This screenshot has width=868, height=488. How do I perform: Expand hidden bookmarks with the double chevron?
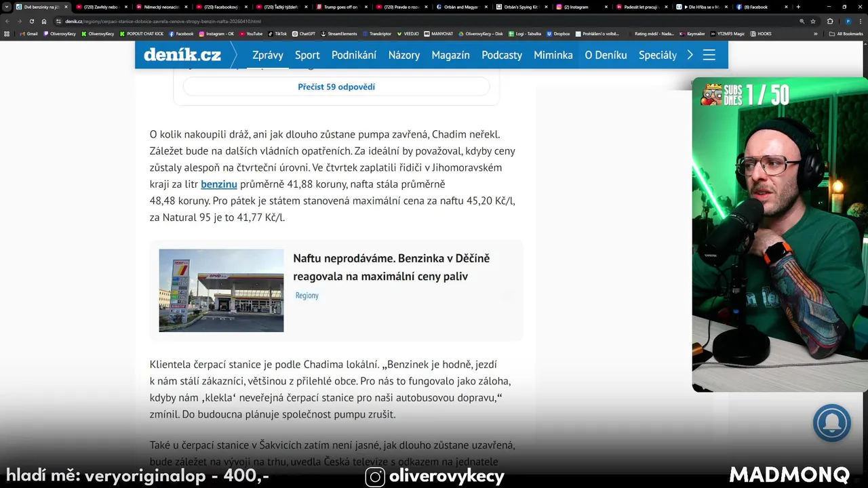(x=815, y=33)
